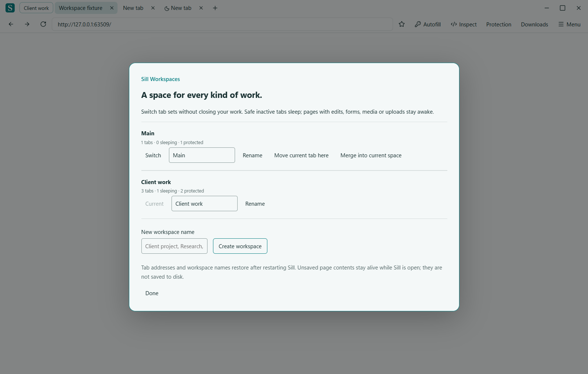Go forward with the forward arrow
Viewport: 588px width, 374px height.
coord(27,24)
